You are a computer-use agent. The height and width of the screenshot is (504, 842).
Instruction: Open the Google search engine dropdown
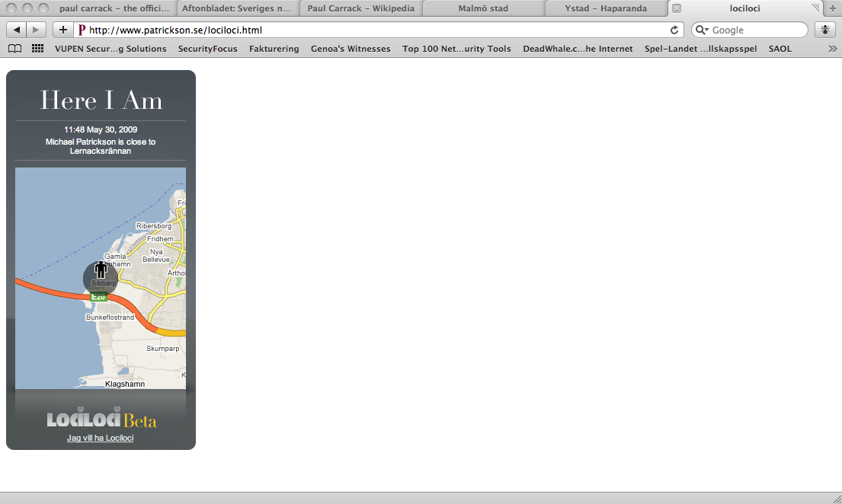703,30
